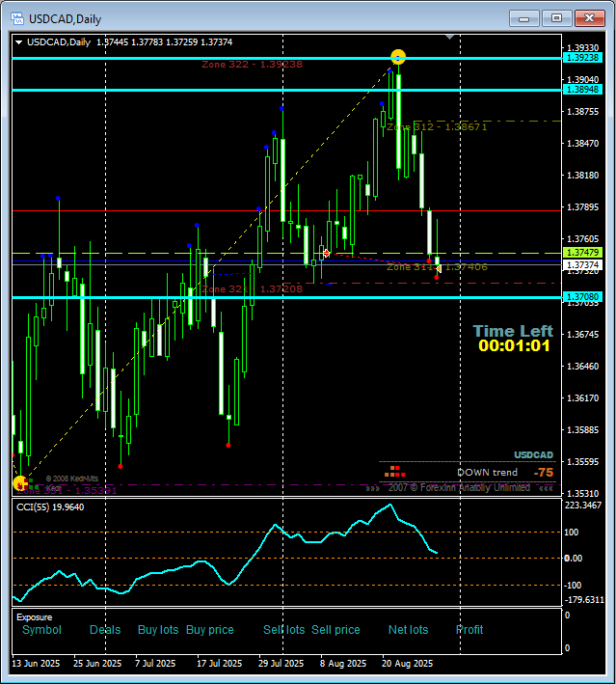The height and width of the screenshot is (684, 616).
Task: Click the Sell price column header
Action: point(335,630)
